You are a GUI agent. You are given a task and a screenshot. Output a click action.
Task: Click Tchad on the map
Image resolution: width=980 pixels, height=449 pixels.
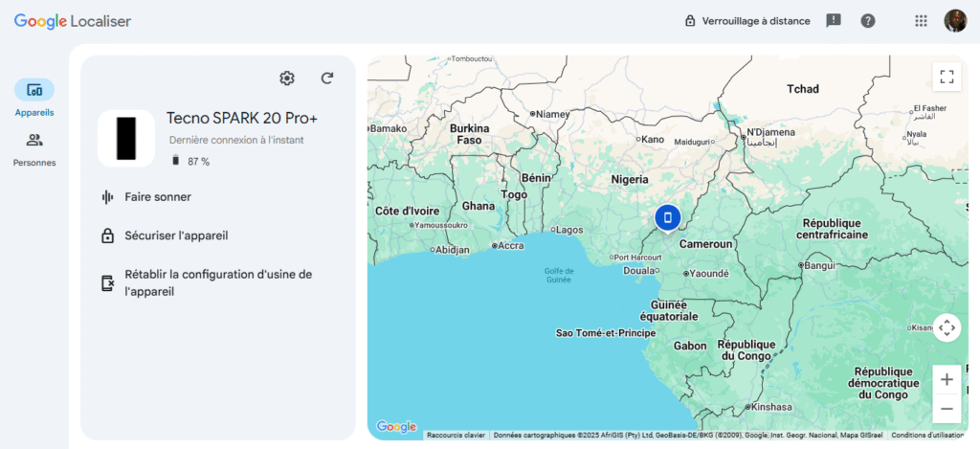click(x=803, y=89)
